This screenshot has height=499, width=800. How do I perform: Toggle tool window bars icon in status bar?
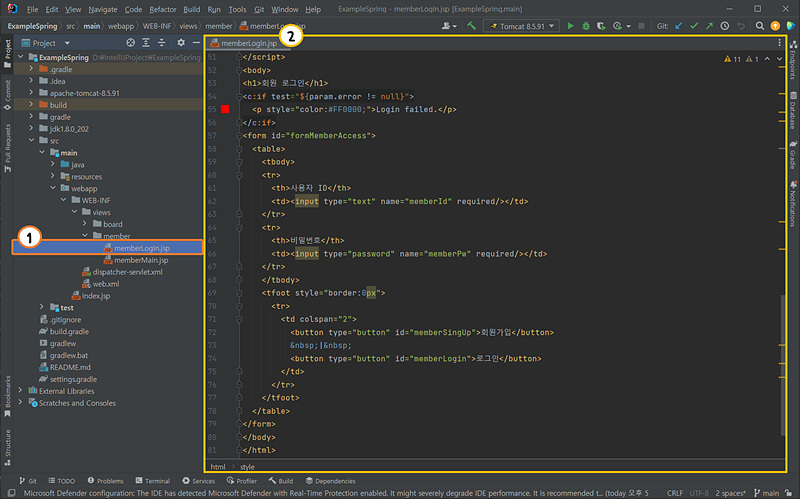click(11, 493)
